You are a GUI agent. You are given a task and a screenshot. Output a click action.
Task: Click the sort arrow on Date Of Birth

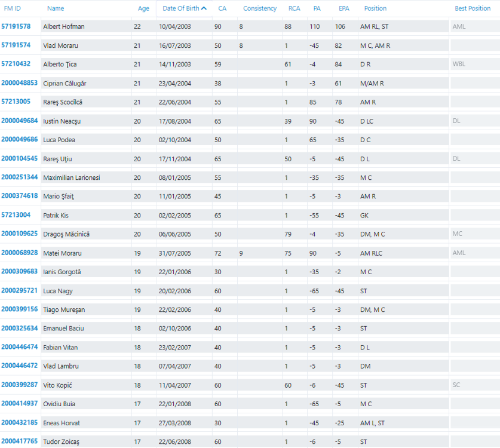[x=204, y=8]
